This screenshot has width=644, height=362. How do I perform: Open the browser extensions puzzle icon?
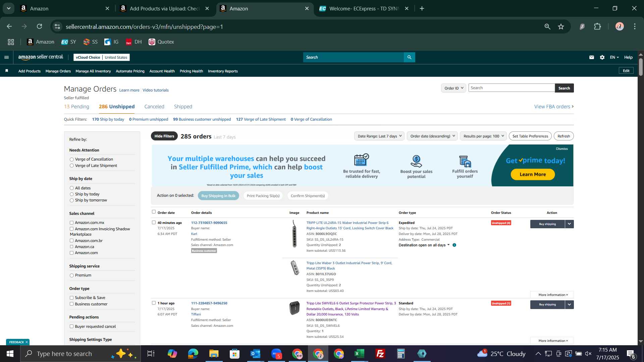(598, 26)
